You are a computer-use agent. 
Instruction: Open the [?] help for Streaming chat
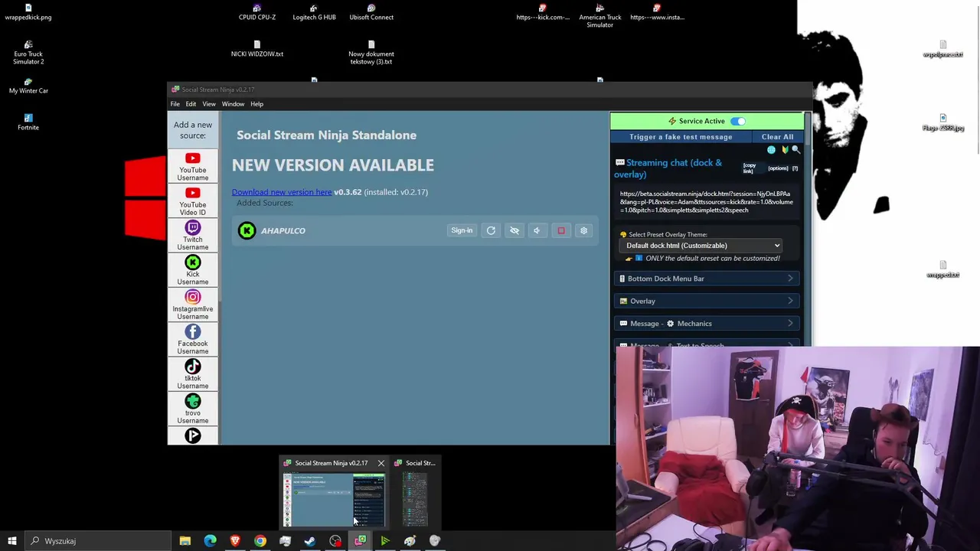[x=795, y=168]
